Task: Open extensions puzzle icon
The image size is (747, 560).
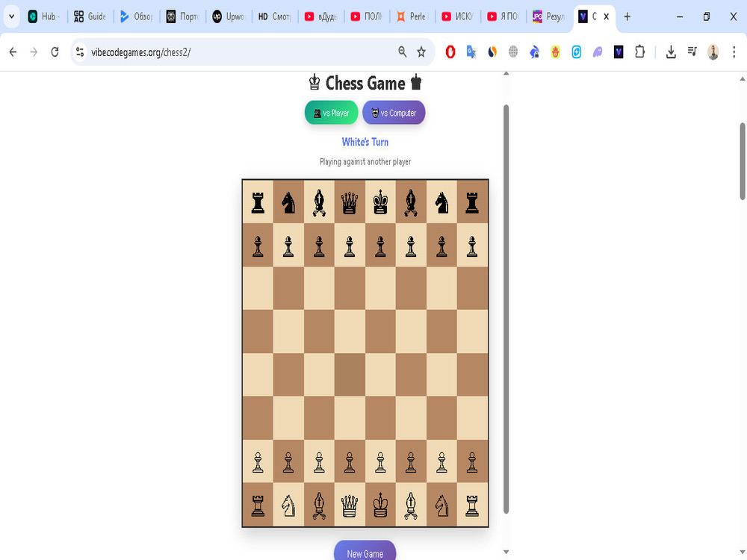Action: click(640, 52)
